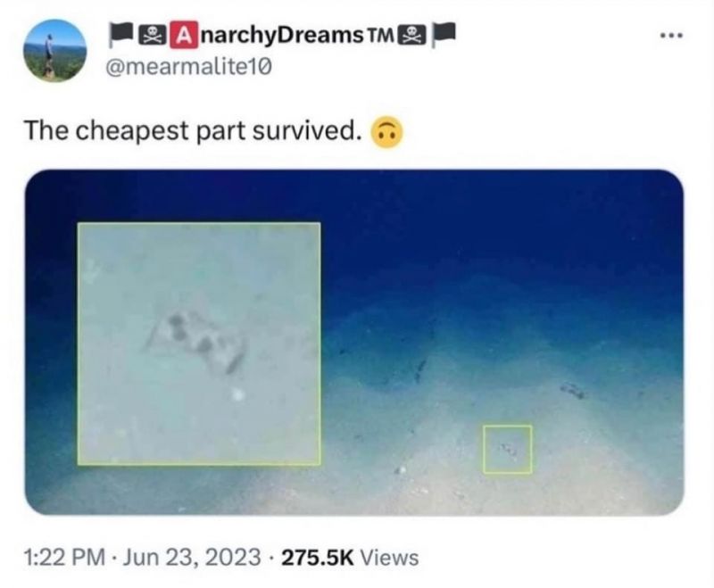
Task: Open the @mearmalite10 handle
Action: tap(188, 67)
